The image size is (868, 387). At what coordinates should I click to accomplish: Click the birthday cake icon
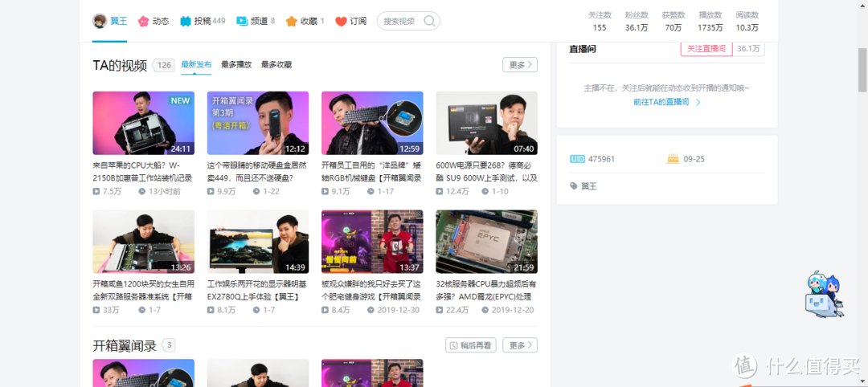point(673,159)
